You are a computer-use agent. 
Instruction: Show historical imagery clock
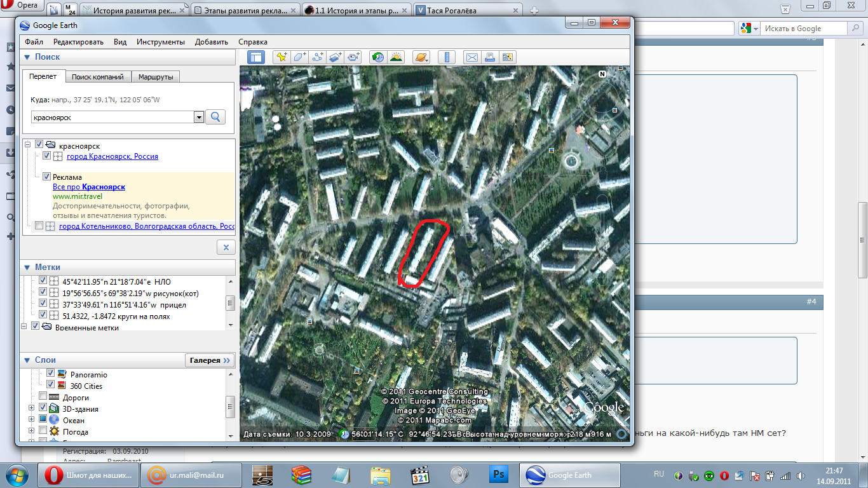[378, 57]
